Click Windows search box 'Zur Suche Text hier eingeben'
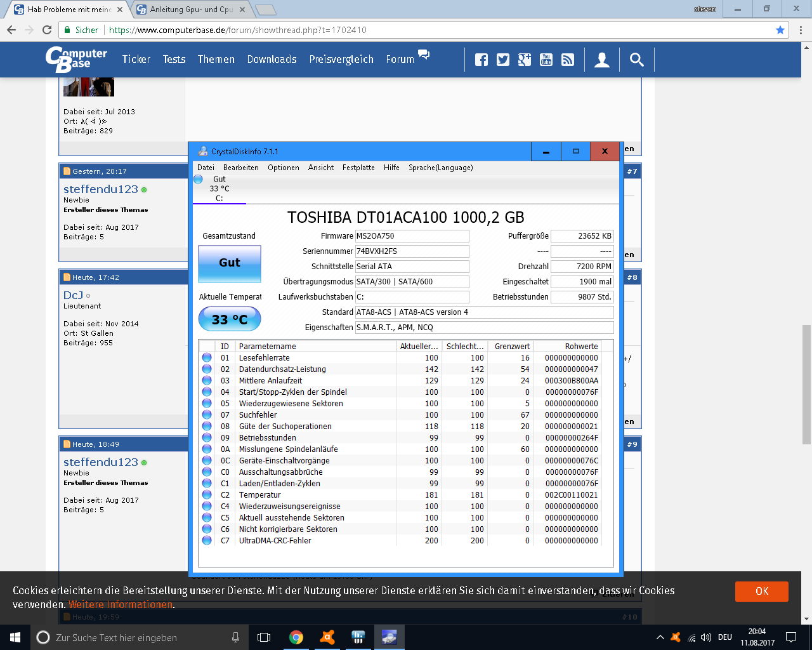Image resolution: width=812 pixels, height=650 pixels. [x=140, y=637]
